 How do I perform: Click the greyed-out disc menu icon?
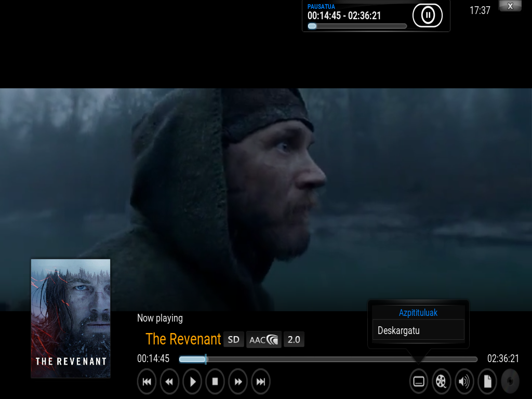pyautogui.click(x=510, y=382)
